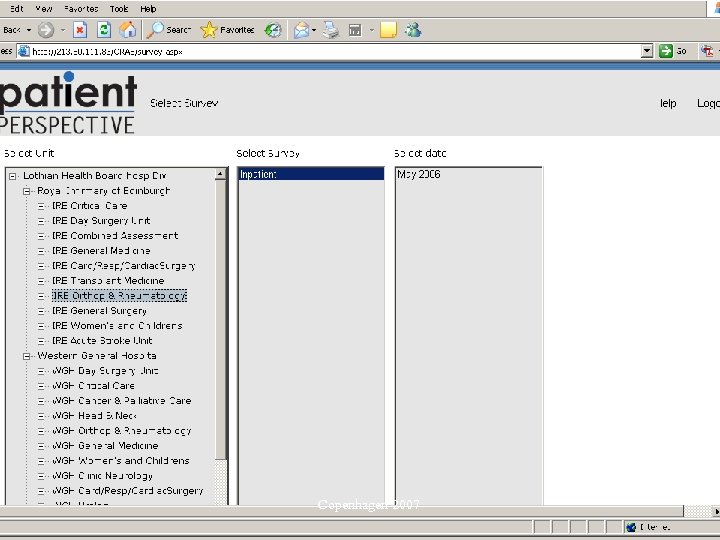
Task: Open the Help menu in menu bar
Action: click(148, 8)
